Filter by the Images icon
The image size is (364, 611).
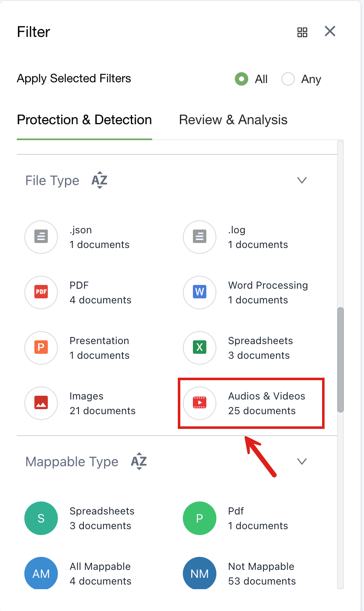point(41,403)
